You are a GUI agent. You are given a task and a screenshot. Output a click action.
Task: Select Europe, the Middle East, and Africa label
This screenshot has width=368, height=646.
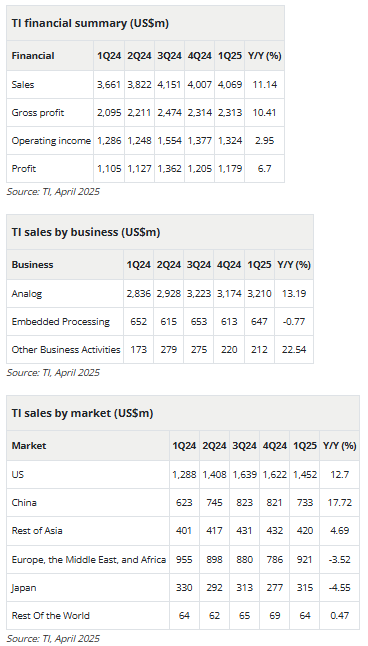coord(89,559)
